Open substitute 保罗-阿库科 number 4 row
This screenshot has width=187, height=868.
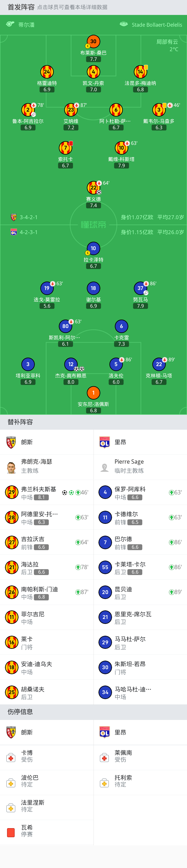[x=140, y=492]
